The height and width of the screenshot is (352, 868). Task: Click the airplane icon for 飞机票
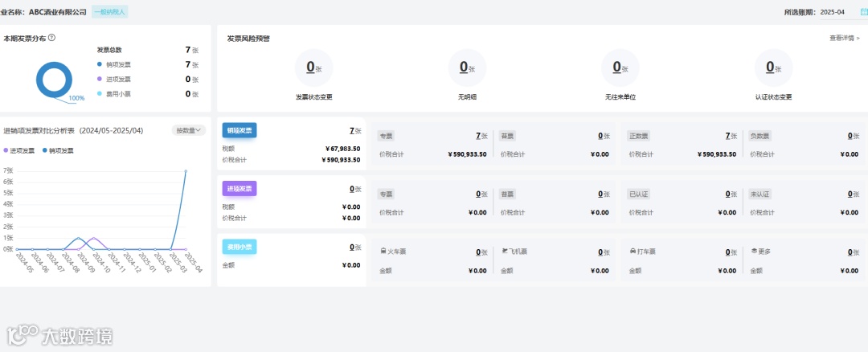click(504, 252)
